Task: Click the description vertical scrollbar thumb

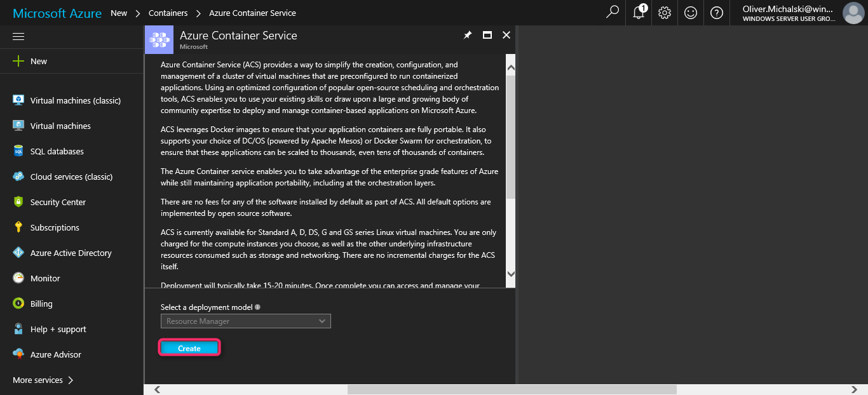Action: coord(511,138)
